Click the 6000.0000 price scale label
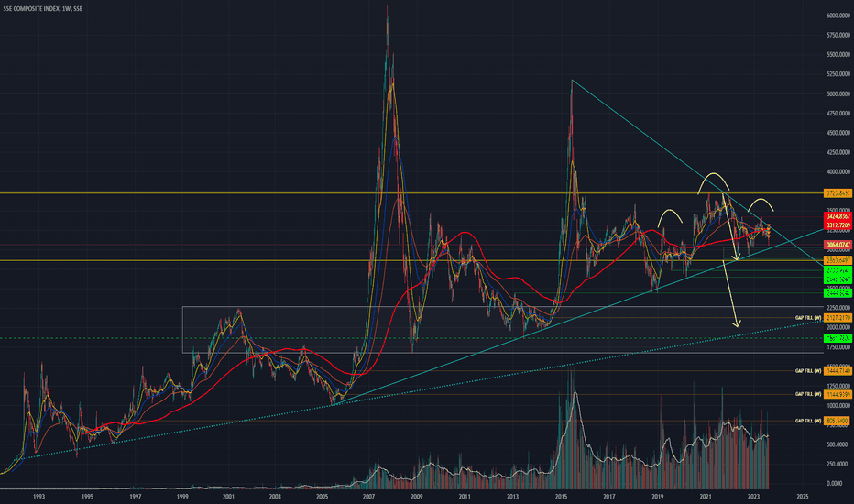854x504 pixels. click(838, 16)
